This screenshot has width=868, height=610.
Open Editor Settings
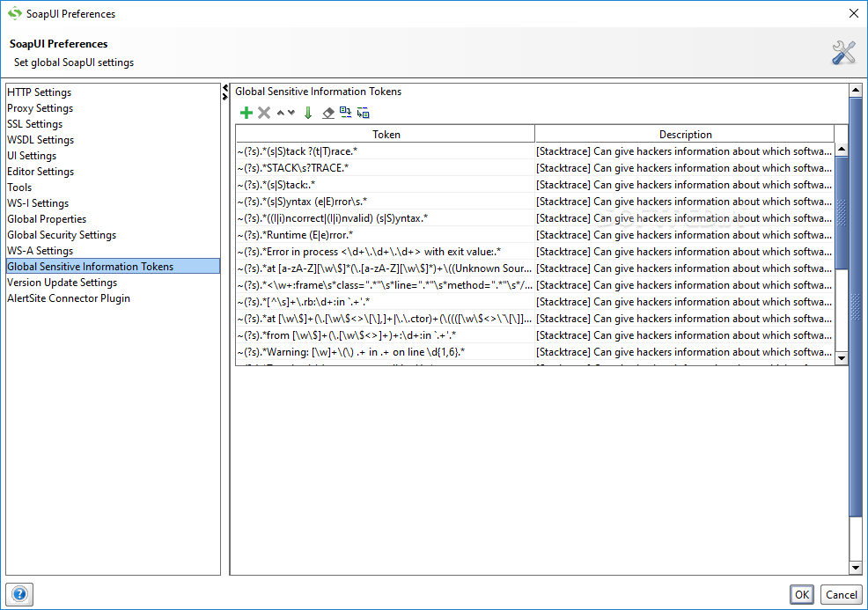click(x=113, y=172)
